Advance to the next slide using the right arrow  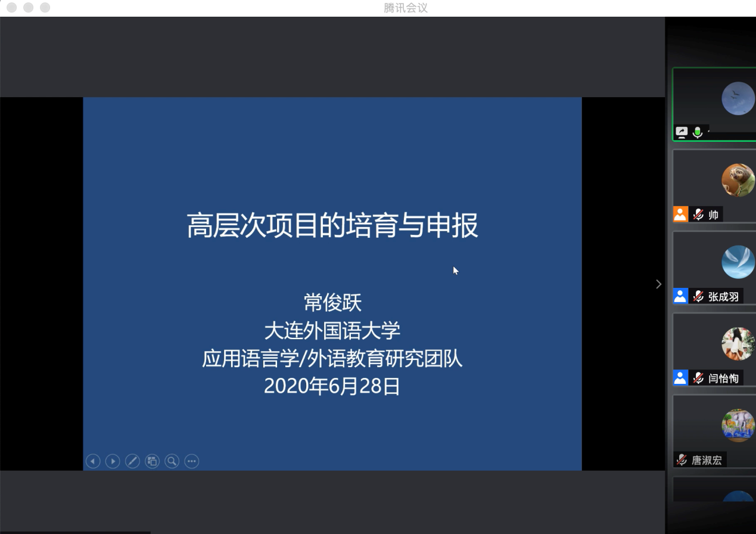pos(113,461)
